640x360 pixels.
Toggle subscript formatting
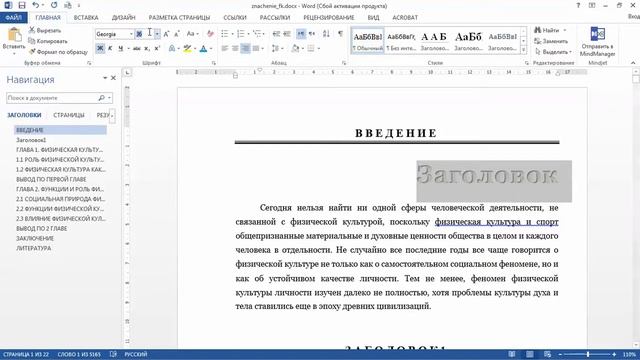point(147,49)
